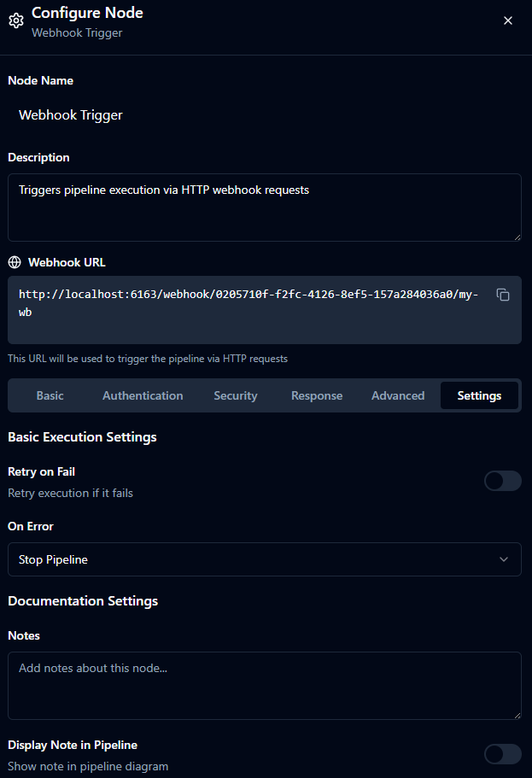Click the On Error dropdown chevron arrow

pyautogui.click(x=503, y=559)
